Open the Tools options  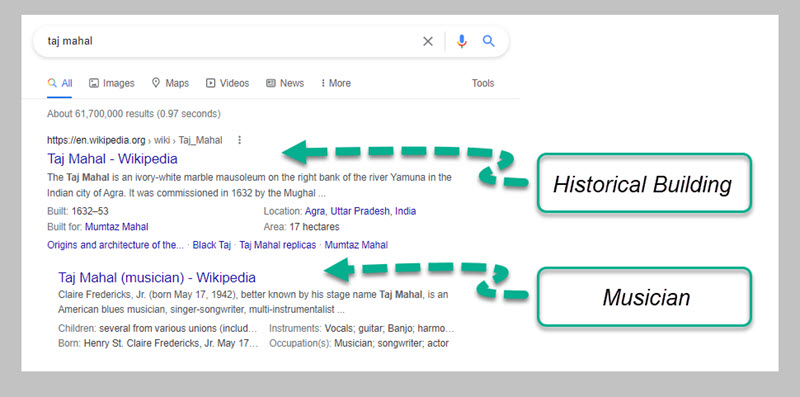click(483, 83)
